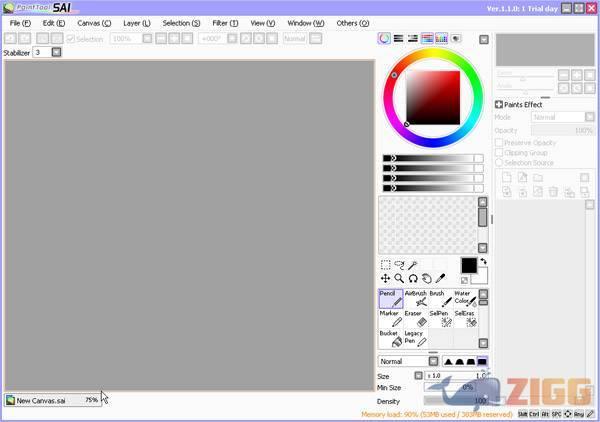600x422 pixels.
Task: Open the Filter menu
Action: click(x=224, y=22)
